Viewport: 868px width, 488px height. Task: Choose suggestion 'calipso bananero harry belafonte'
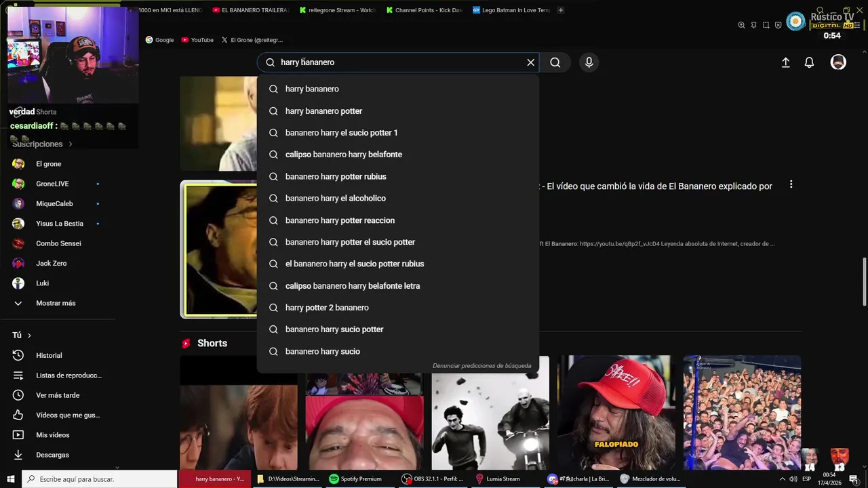(x=398, y=155)
